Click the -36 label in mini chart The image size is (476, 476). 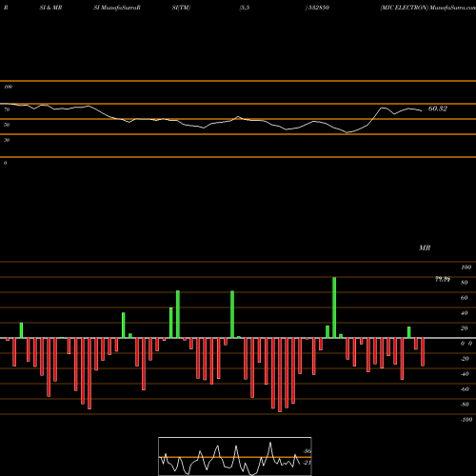307,451
